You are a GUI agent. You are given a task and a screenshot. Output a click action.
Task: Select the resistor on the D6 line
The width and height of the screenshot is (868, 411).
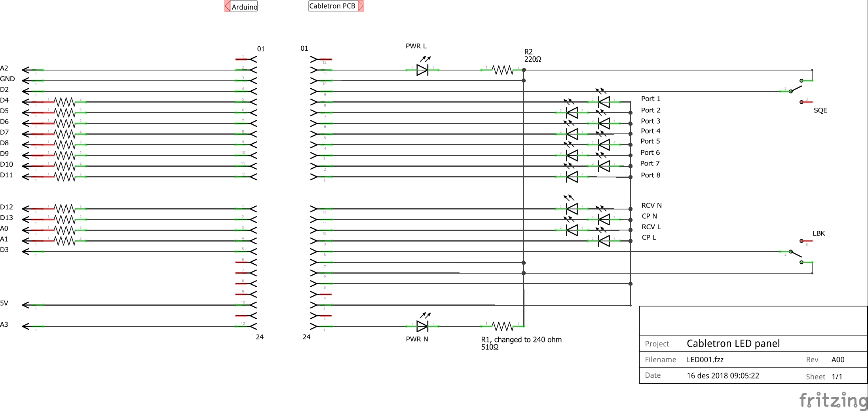(x=65, y=124)
